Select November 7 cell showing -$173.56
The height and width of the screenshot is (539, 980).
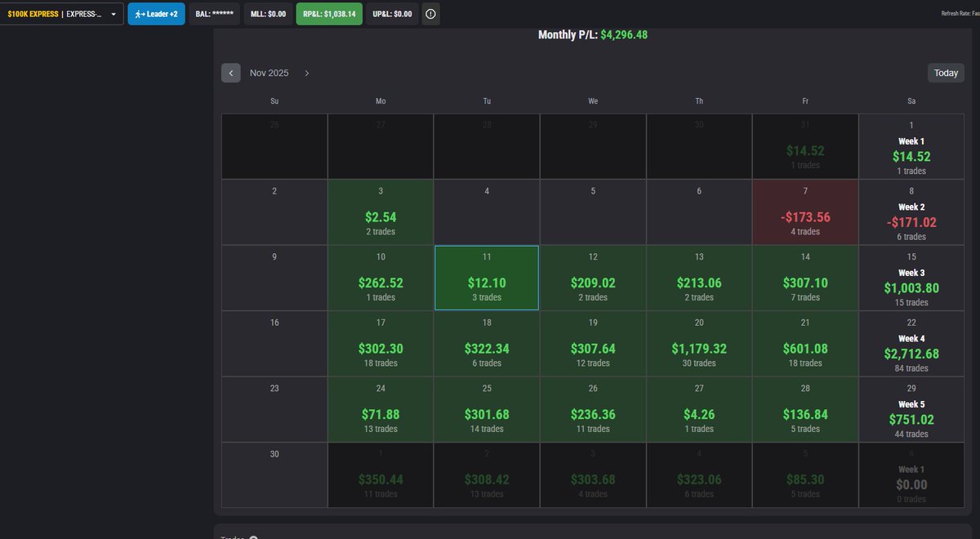click(x=805, y=212)
